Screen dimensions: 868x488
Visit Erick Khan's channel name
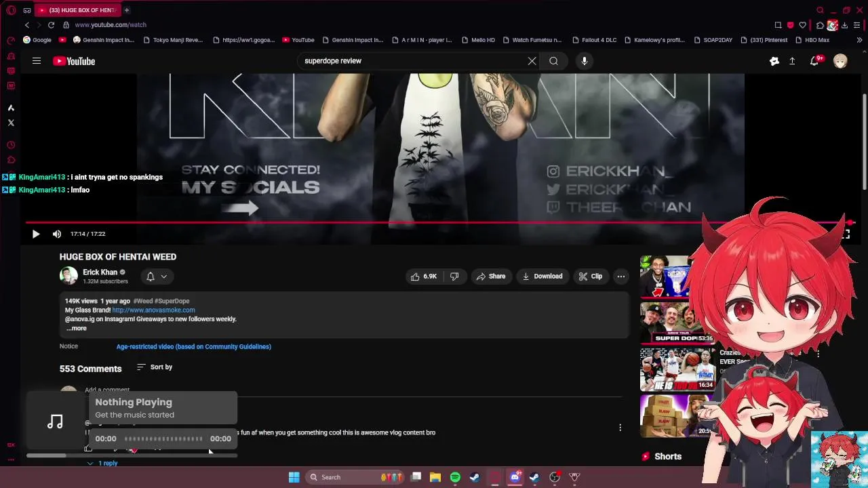coord(100,272)
